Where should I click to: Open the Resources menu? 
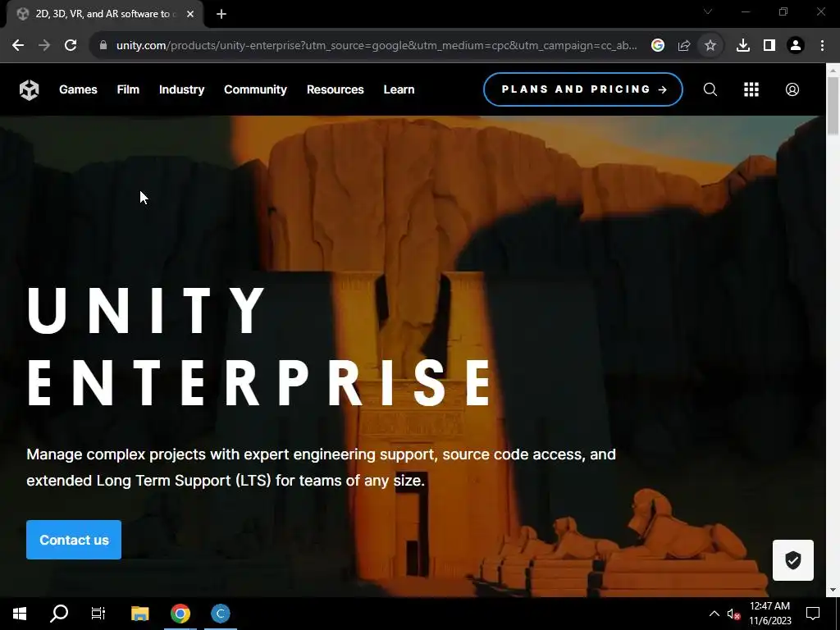[x=336, y=89]
